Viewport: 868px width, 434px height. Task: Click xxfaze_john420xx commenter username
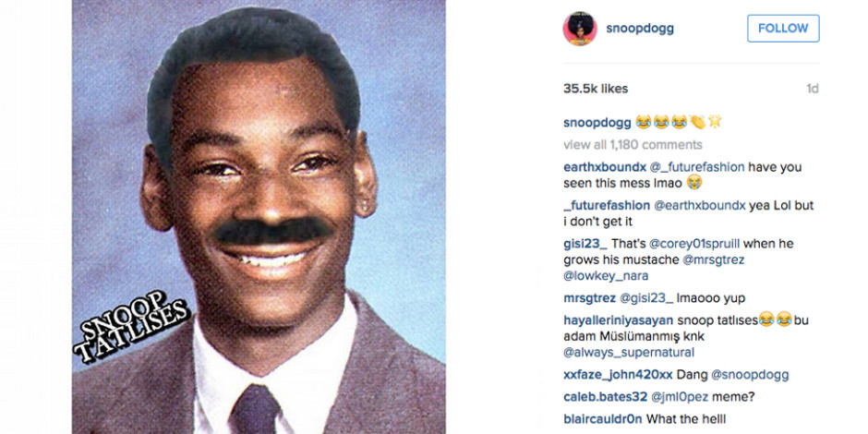click(618, 375)
